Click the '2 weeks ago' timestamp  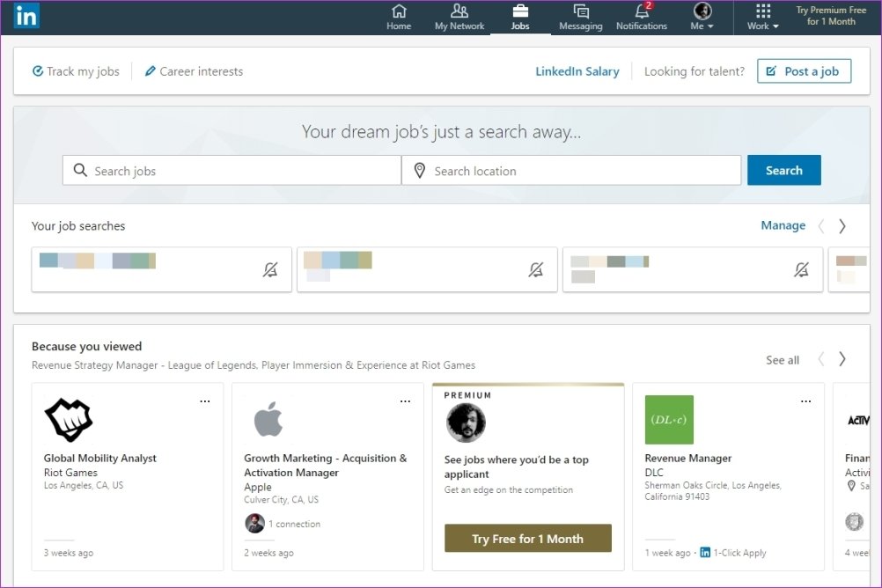268,553
